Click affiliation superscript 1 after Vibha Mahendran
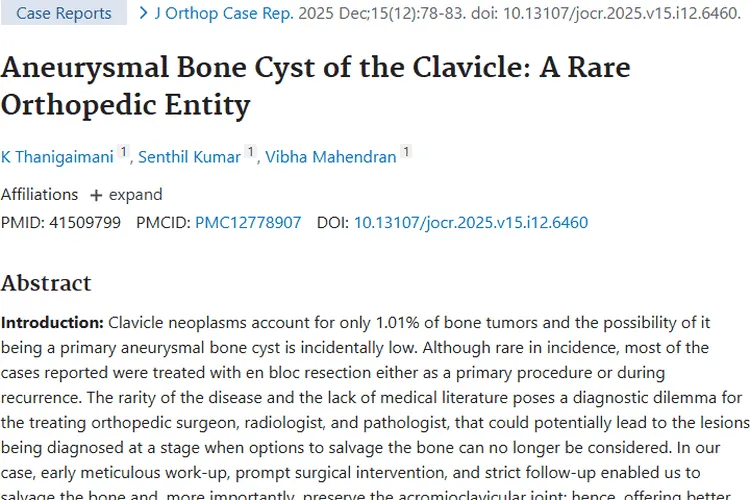This screenshot has height=500, width=750. (406, 153)
